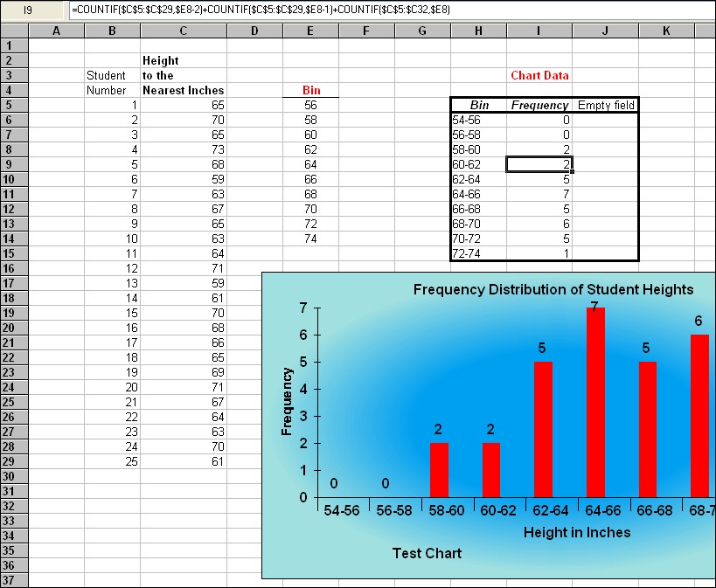Select the red Chart Data label cell
This screenshot has width=716, height=588.
pos(539,75)
